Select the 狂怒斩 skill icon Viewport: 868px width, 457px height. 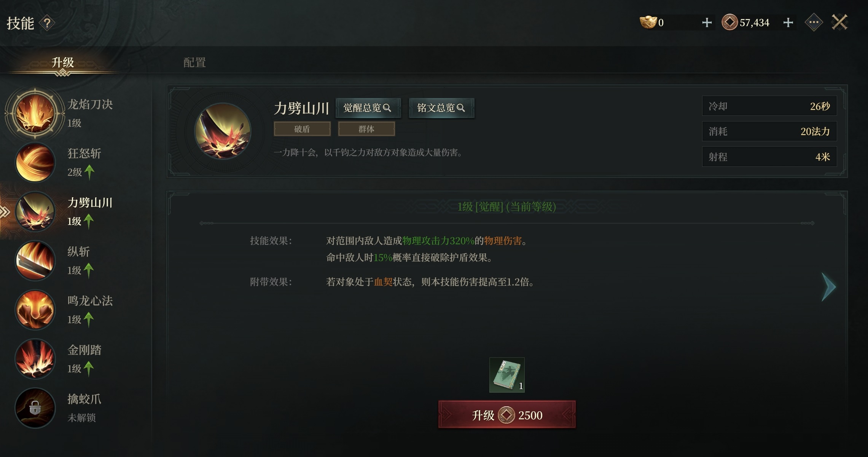pyautogui.click(x=35, y=163)
